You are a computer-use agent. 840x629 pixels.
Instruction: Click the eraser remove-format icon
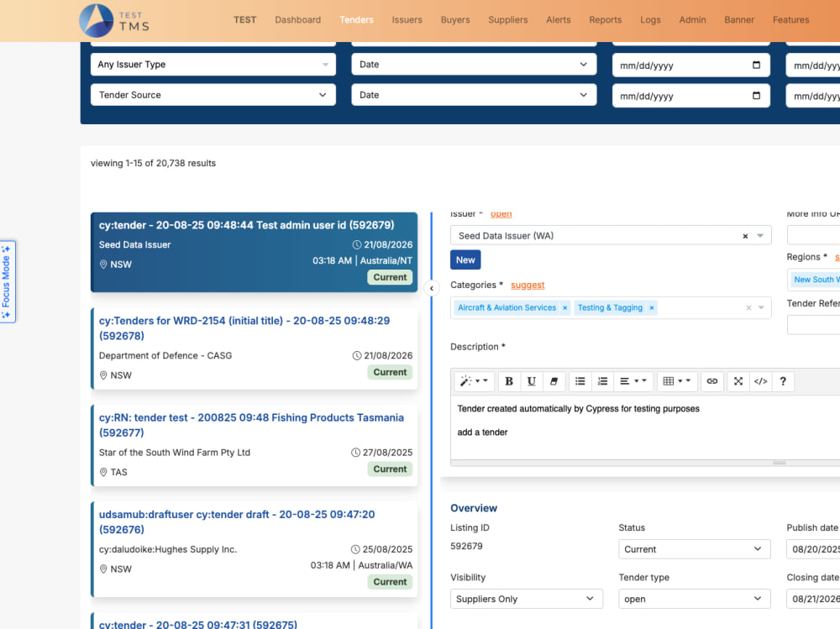554,381
